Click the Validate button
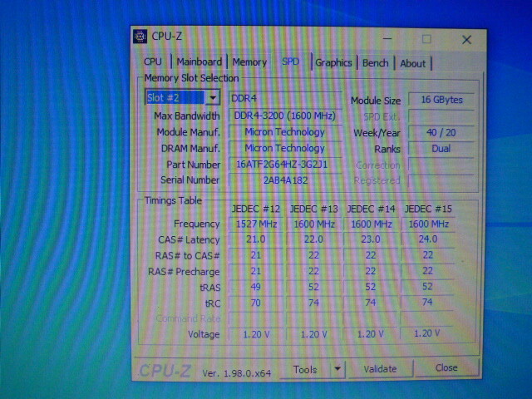The width and height of the screenshot is (532, 399). [x=381, y=369]
